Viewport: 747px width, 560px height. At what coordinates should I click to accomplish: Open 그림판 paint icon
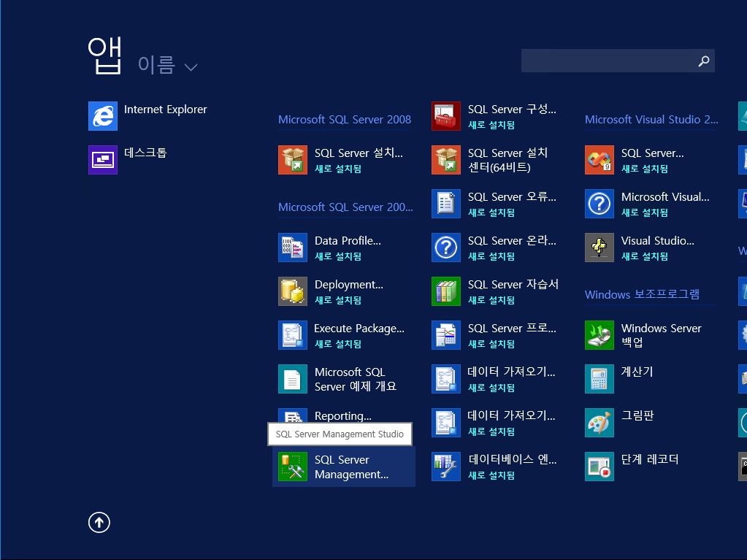click(599, 423)
